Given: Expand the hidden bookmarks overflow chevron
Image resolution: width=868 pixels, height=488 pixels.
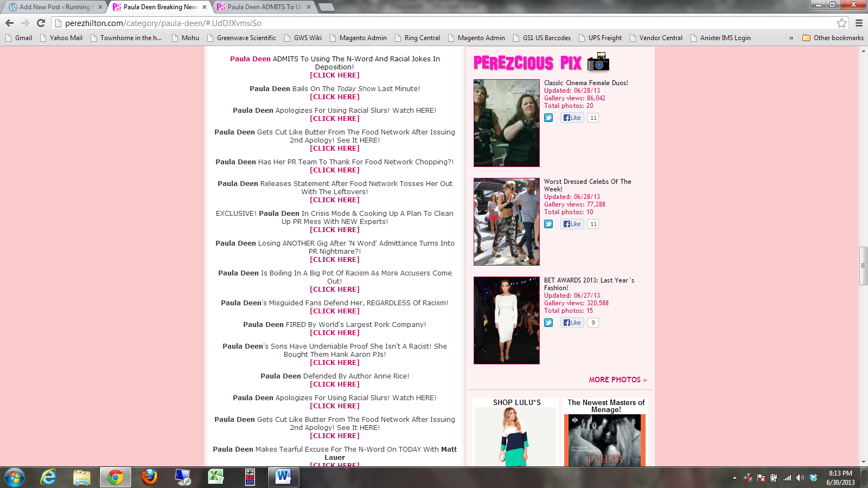Looking at the screenshot, I should (x=791, y=38).
